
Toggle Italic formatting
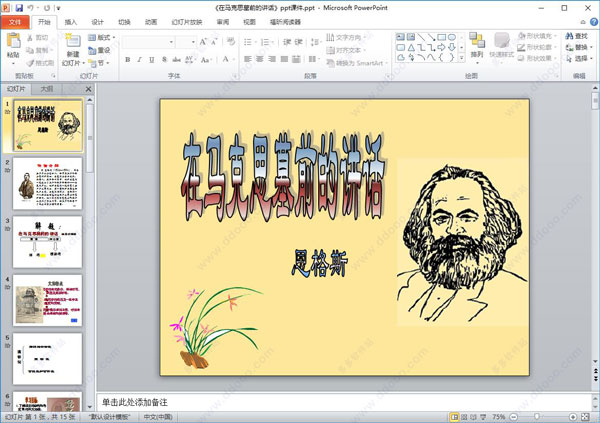tap(140, 59)
